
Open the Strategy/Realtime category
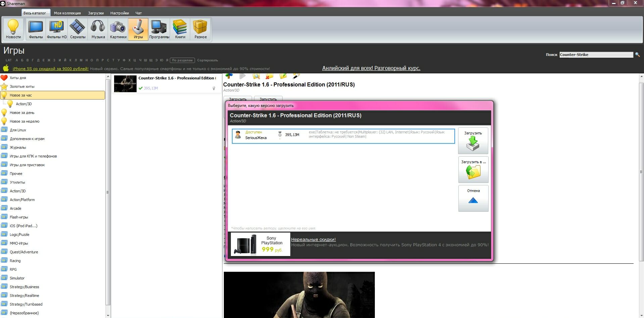24,296
